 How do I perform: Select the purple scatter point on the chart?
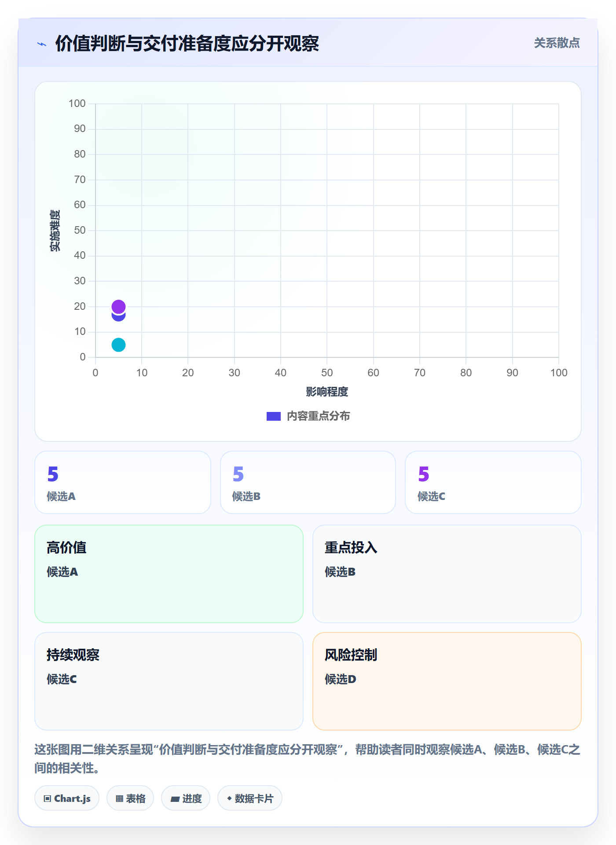tap(118, 306)
